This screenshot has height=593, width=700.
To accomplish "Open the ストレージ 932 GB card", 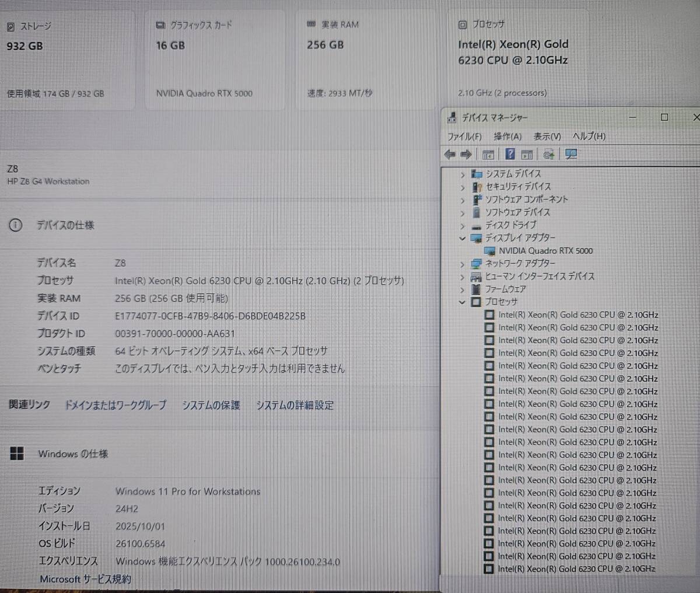I will click(68, 60).
